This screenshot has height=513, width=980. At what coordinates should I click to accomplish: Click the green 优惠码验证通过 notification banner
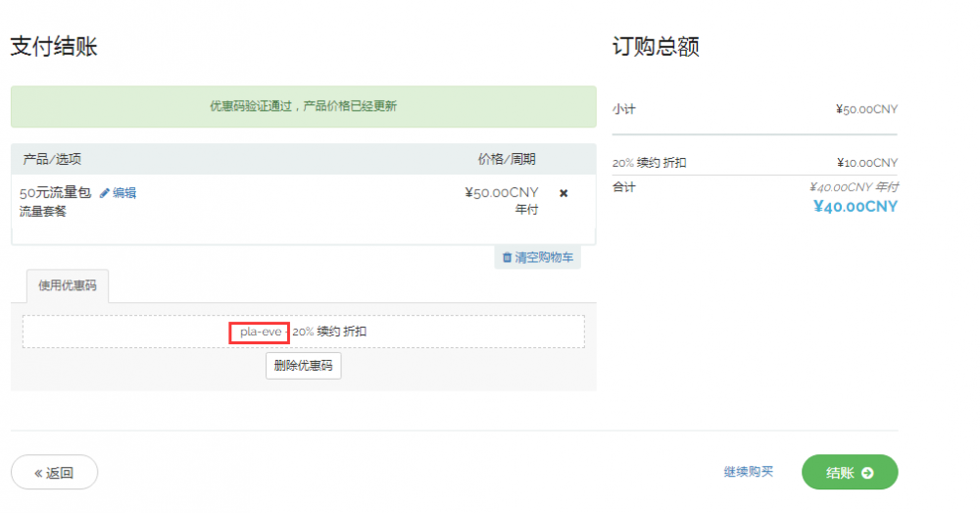303,106
